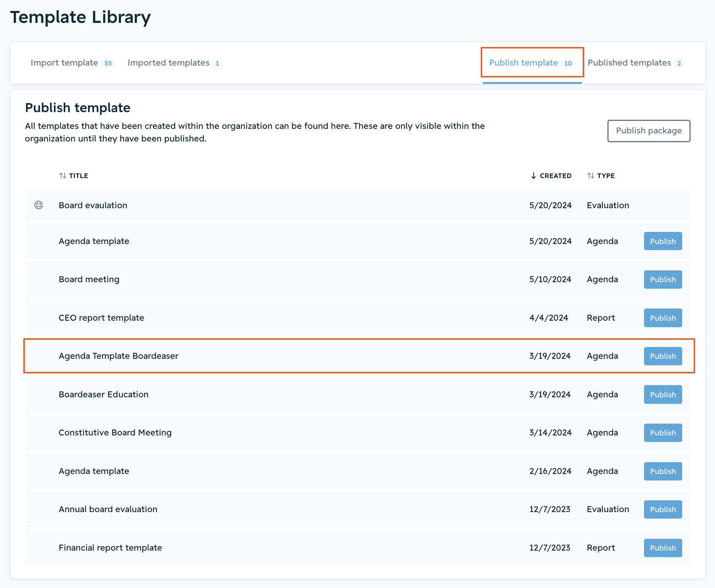Click the globe icon beside Board evaulation
Screen dimensions: 715x588
point(39,205)
